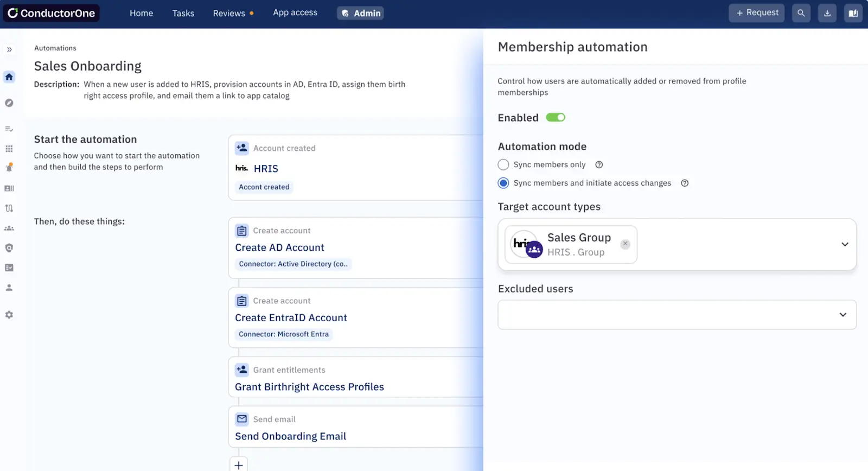This screenshot has height=471, width=868.
Task: Select the Sync members only radio option
Action: [x=503, y=165]
